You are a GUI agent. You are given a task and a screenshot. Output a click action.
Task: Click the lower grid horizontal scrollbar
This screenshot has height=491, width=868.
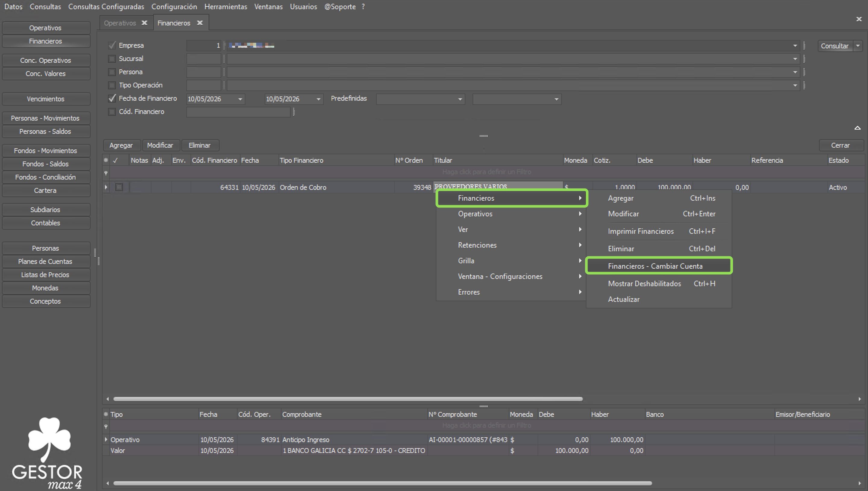pos(382,483)
